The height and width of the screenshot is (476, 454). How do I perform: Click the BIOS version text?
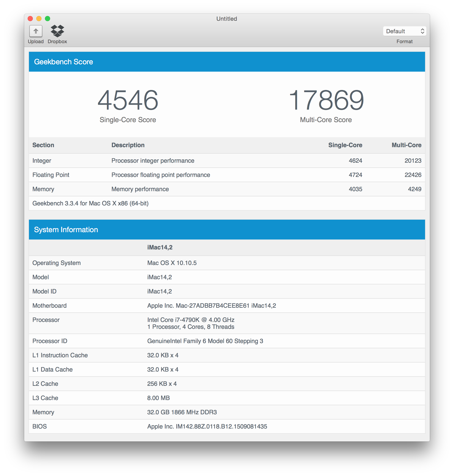tap(207, 426)
